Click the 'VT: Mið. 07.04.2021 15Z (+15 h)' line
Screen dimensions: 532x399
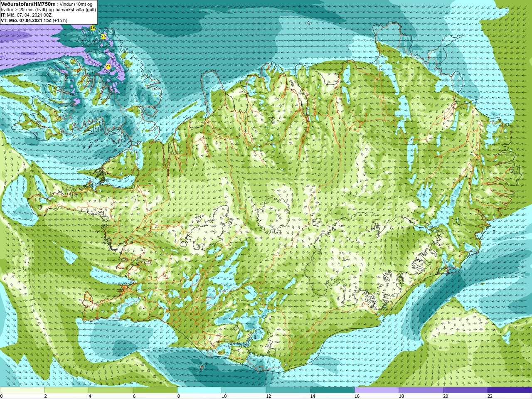tap(34, 20)
